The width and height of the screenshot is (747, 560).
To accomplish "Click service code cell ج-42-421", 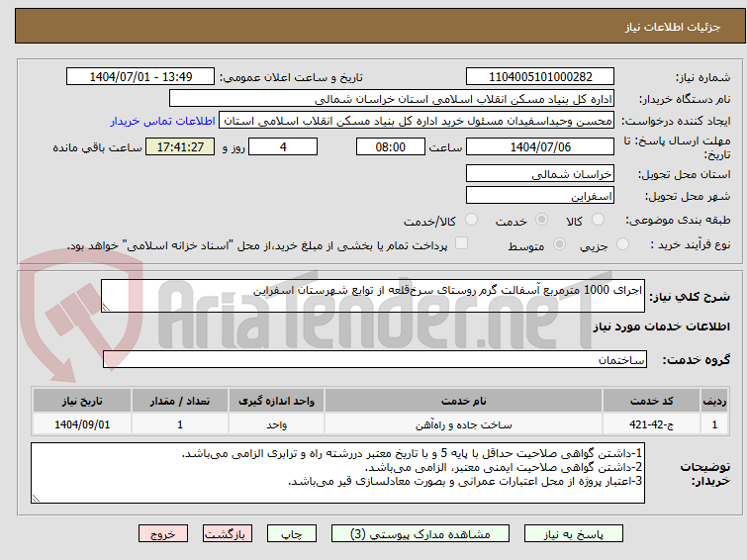I will coord(651,424).
